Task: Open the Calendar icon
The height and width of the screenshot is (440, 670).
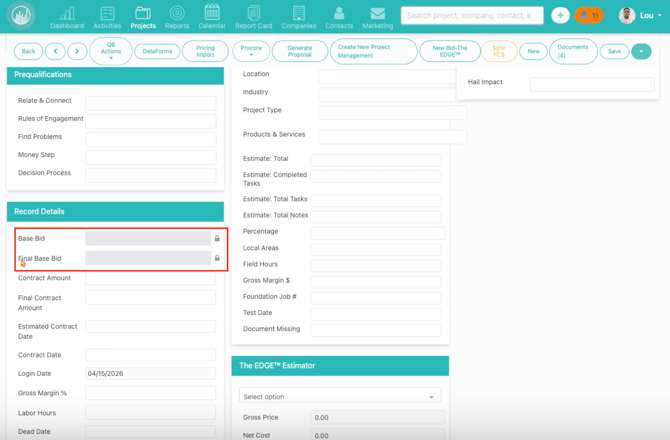Action: pyautogui.click(x=212, y=17)
